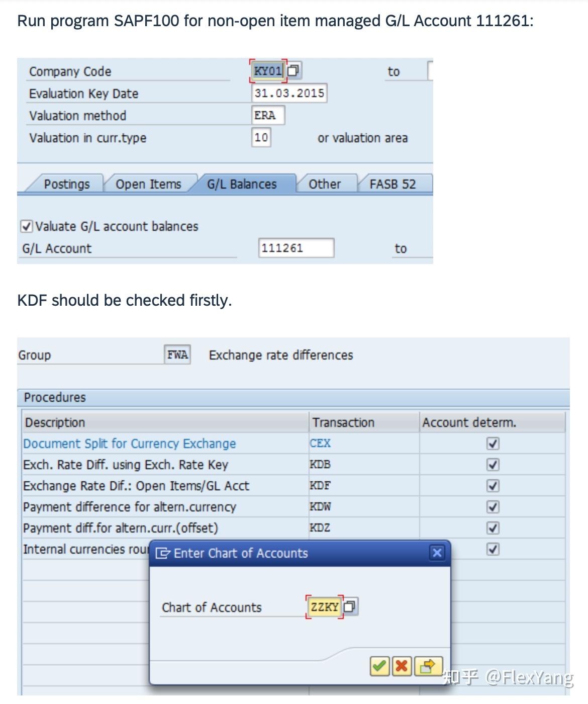Screen dimensions: 588x704
Task: Toggle account determination checkbox for KDF
Action: 493,486
